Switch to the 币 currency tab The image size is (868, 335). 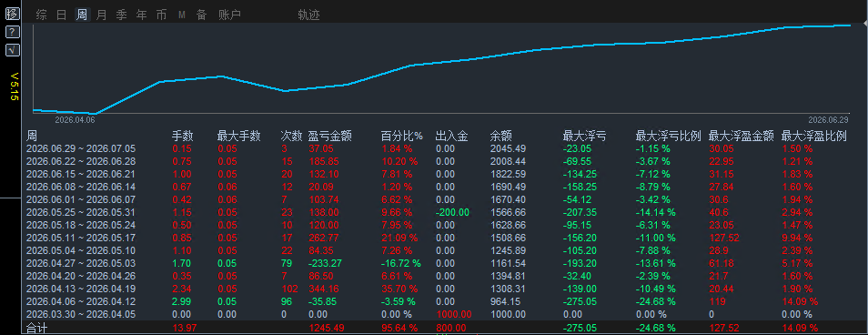click(161, 15)
